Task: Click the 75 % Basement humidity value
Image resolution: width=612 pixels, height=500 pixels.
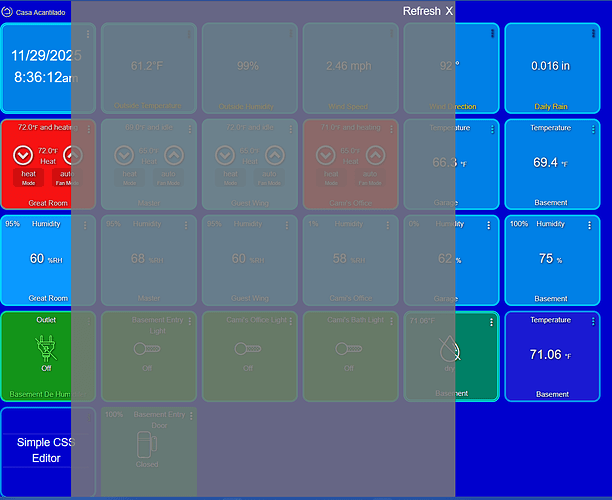Action: click(550, 258)
